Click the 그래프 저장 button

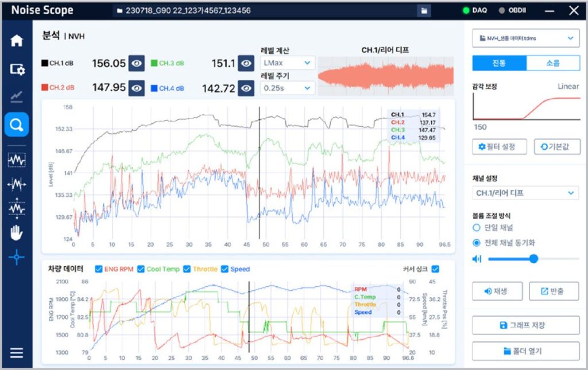(x=525, y=325)
